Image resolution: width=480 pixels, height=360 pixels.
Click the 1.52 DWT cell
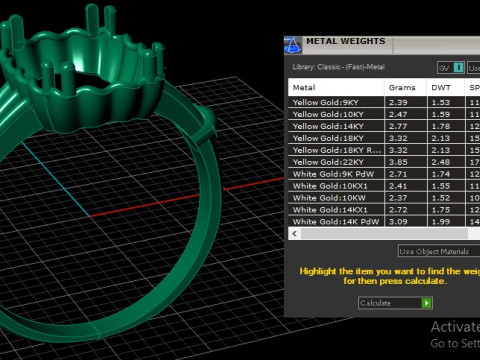pyautogui.click(x=446, y=198)
